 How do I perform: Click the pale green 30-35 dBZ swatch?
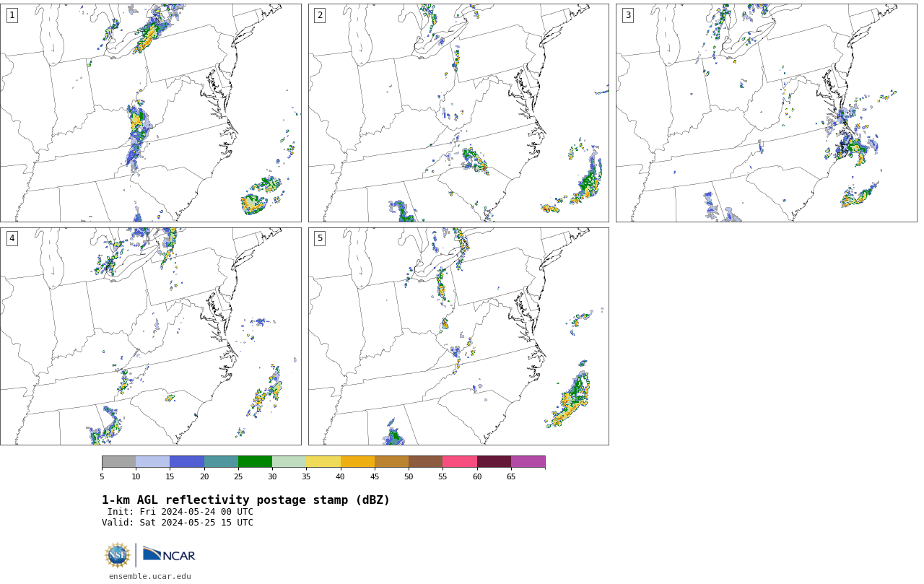tap(289, 462)
